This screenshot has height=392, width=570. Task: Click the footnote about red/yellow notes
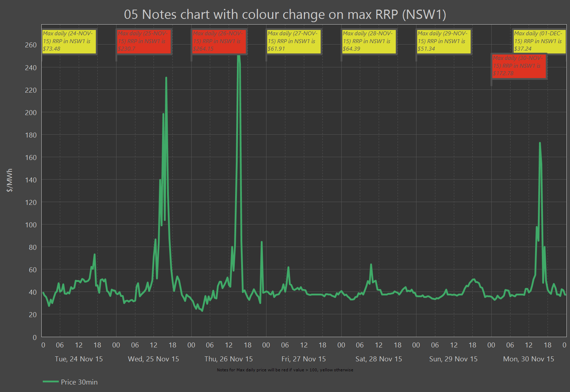point(285,370)
